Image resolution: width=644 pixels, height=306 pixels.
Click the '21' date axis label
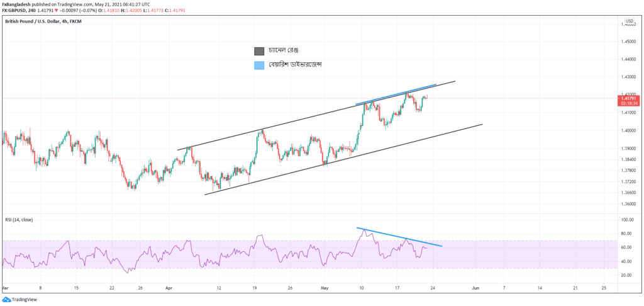click(x=575, y=288)
